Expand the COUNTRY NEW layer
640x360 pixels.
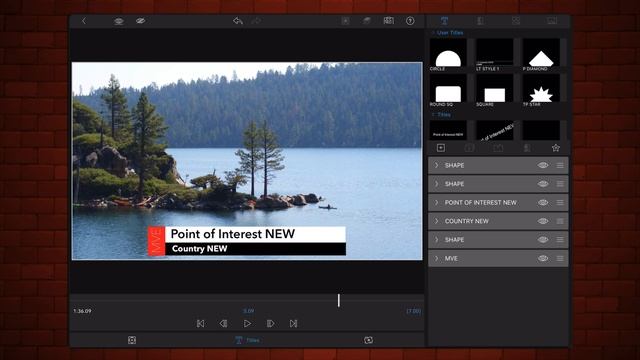point(436,221)
